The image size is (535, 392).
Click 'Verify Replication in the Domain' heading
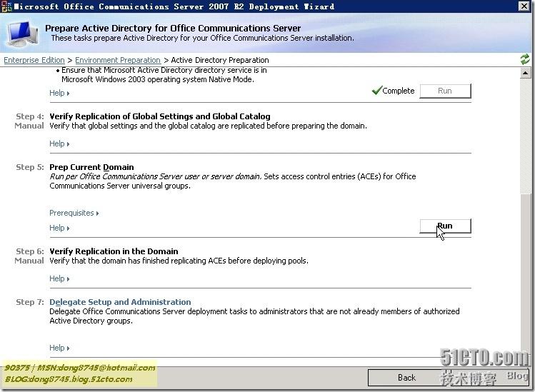(114, 251)
